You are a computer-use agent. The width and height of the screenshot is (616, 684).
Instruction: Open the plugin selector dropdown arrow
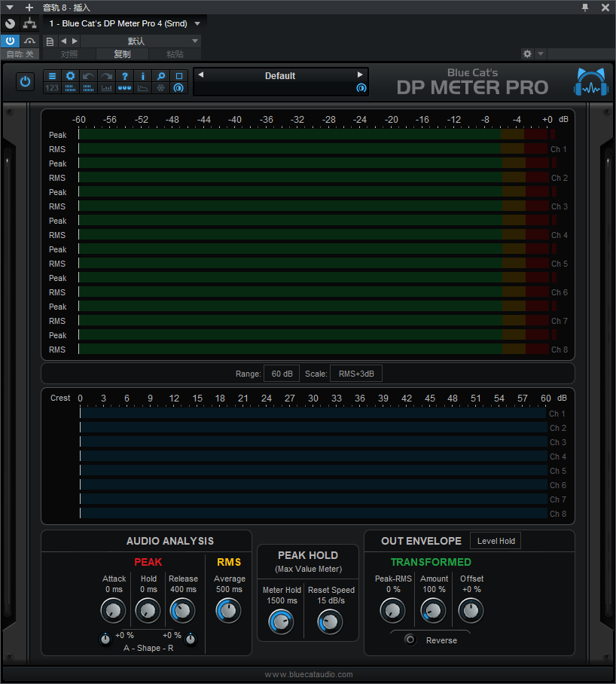point(197,23)
